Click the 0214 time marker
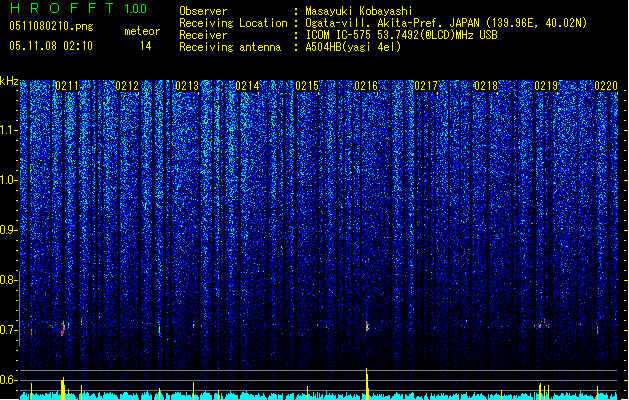629x400 pixels. 247,86
